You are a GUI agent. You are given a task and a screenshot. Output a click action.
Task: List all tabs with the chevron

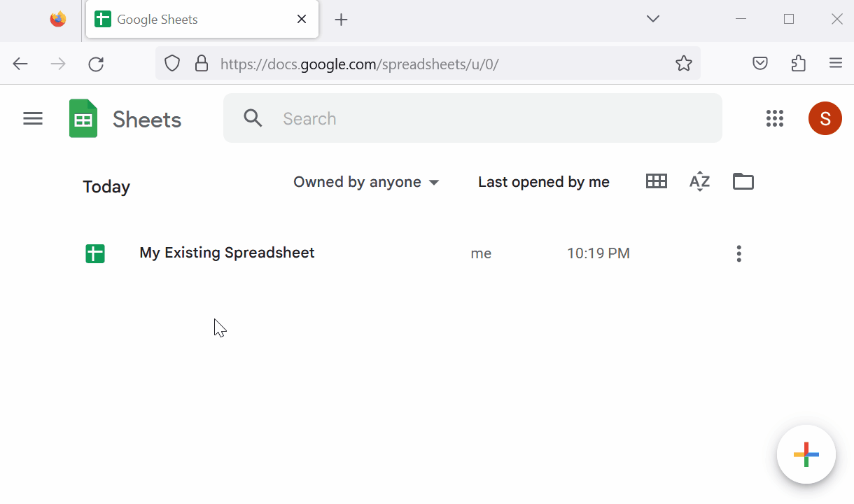[653, 19]
